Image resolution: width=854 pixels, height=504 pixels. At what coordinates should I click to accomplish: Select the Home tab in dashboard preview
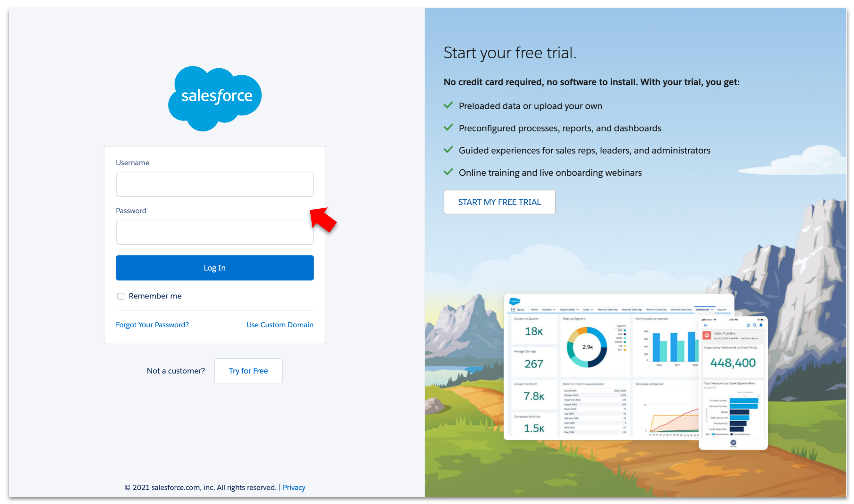coord(534,310)
